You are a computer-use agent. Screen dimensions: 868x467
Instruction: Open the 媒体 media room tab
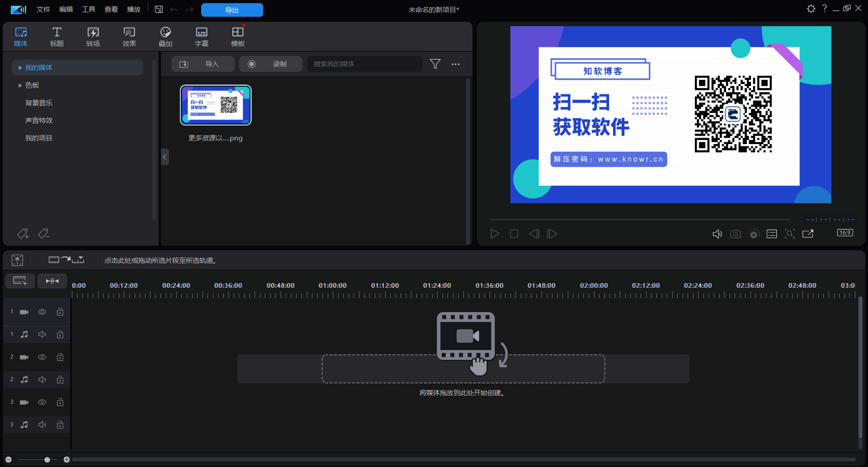pyautogui.click(x=21, y=37)
